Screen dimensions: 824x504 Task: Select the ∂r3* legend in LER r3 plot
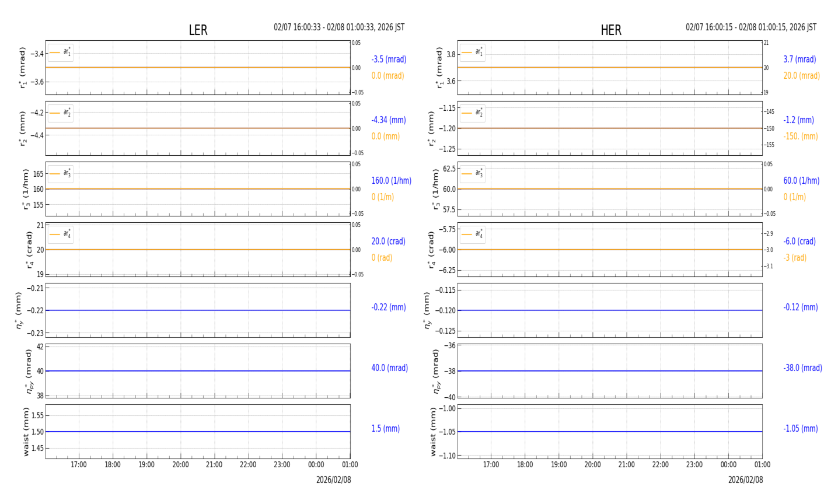click(x=61, y=174)
